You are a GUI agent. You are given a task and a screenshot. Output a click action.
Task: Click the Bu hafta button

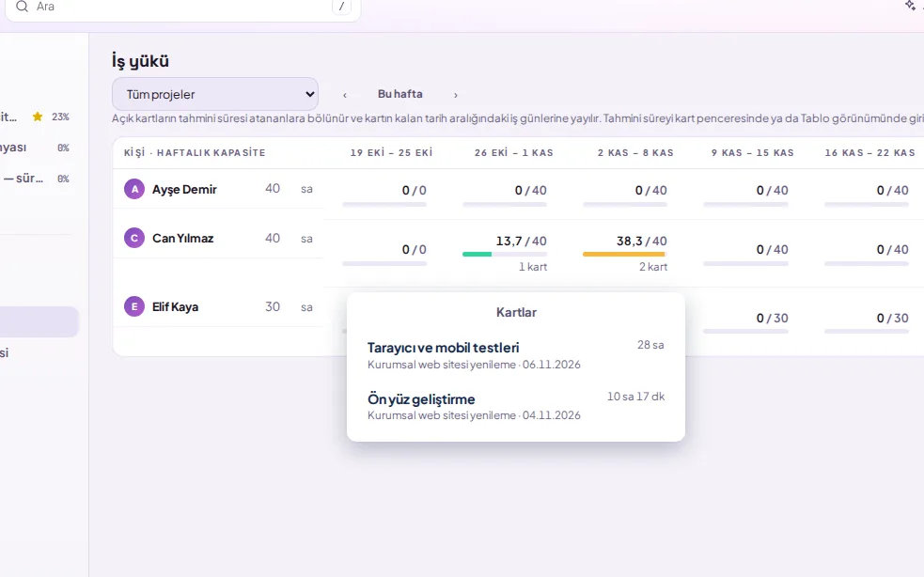point(400,94)
